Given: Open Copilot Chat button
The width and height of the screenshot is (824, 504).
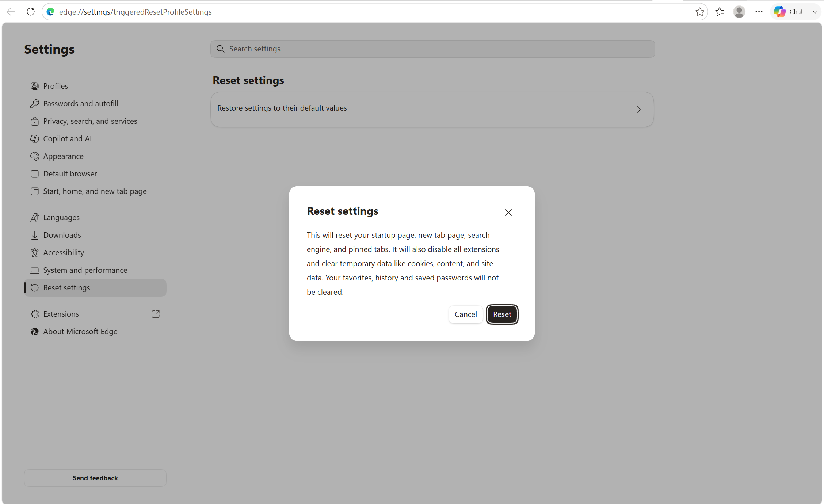Looking at the screenshot, I should [x=789, y=12].
